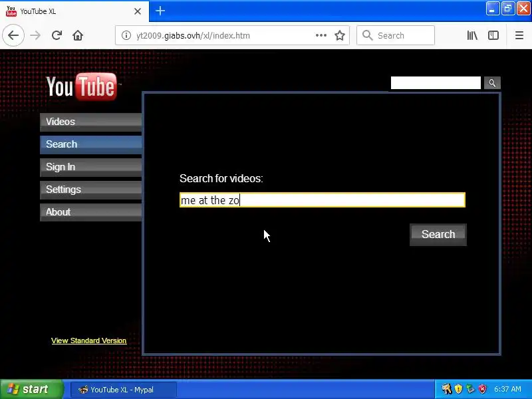
Task: Click the browser Search box
Action: (396, 35)
